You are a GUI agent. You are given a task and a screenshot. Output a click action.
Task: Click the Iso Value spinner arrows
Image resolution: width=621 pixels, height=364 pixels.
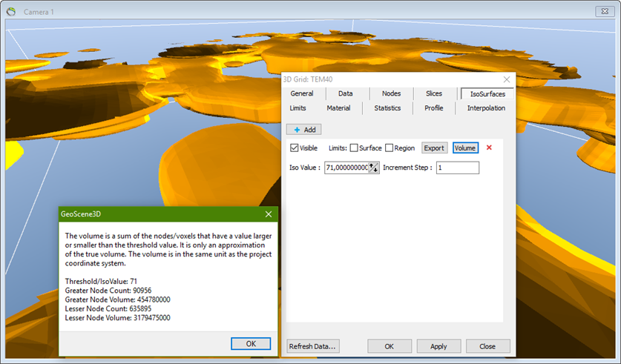point(373,168)
